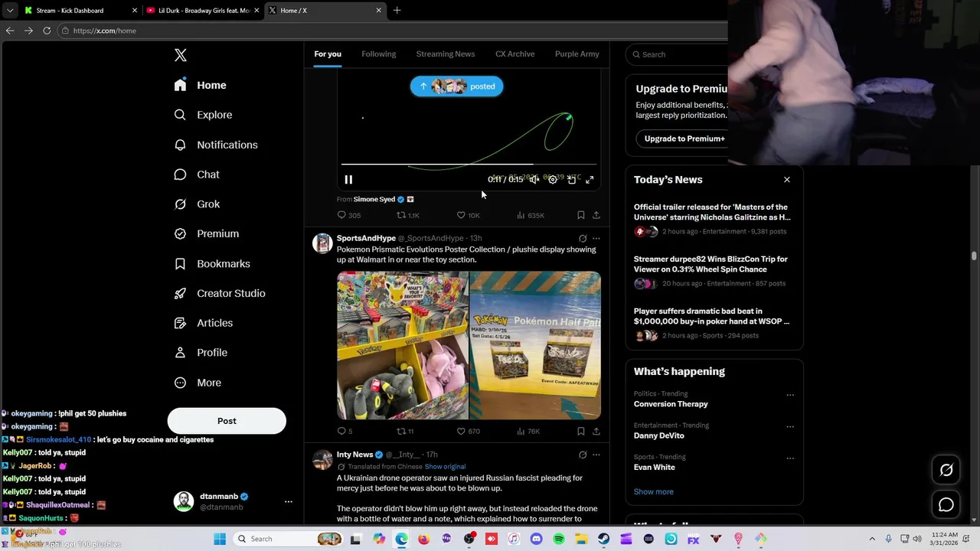Screen dimensions: 980x551
Task: Open Grok action on SportsAndHype post
Action: click(x=583, y=238)
